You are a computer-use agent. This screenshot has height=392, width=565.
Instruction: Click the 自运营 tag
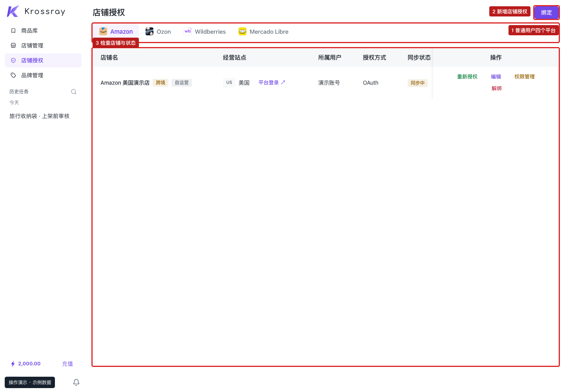pos(182,83)
